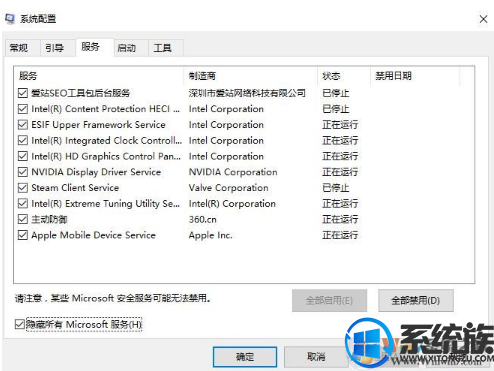Click the 全部禁用(D) button
494x371 pixels.
(x=416, y=301)
